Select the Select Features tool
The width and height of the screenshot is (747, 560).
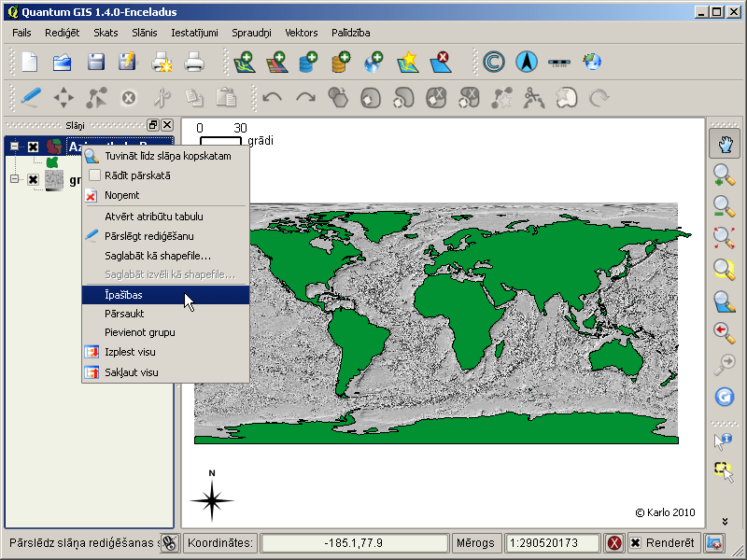724,472
